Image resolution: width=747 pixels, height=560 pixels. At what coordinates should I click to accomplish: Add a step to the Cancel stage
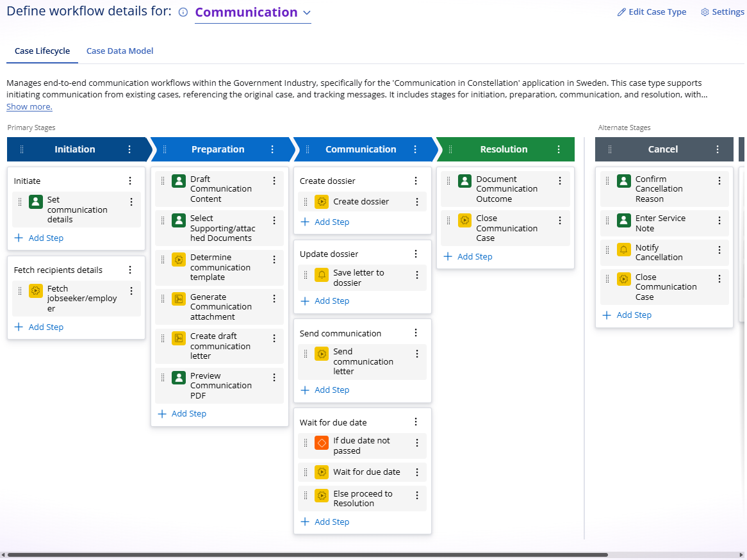coord(627,315)
